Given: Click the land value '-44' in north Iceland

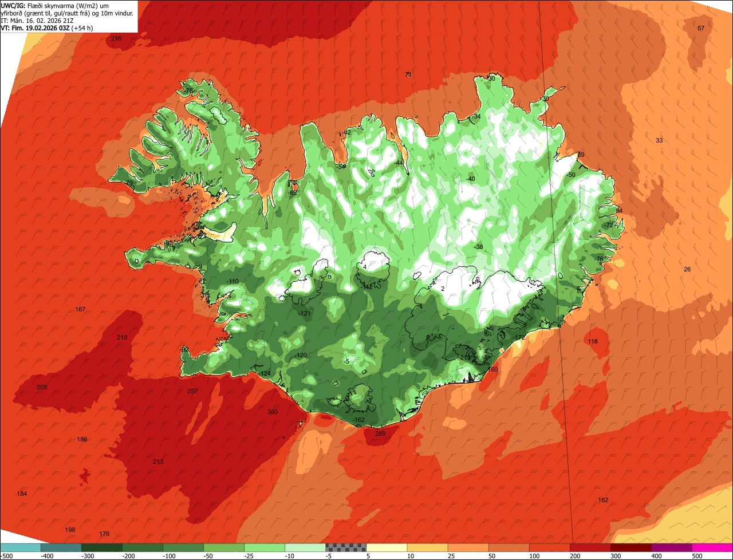Looking at the screenshot, I should (399, 163).
